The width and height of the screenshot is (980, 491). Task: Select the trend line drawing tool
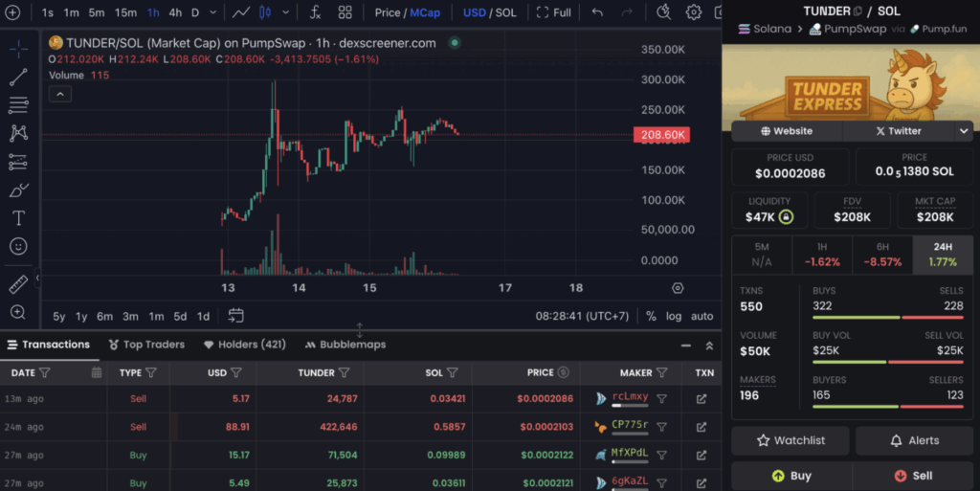[x=18, y=78]
